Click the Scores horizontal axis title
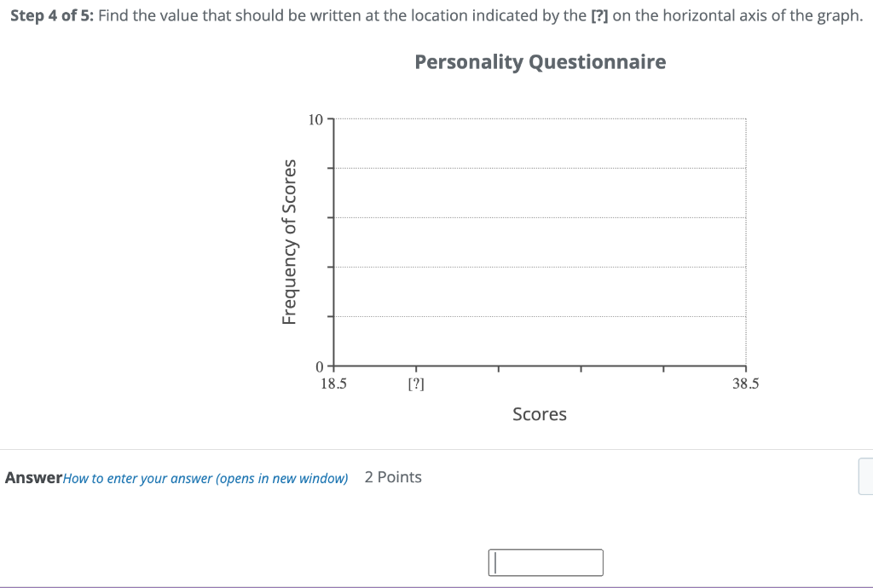 pyautogui.click(x=540, y=414)
